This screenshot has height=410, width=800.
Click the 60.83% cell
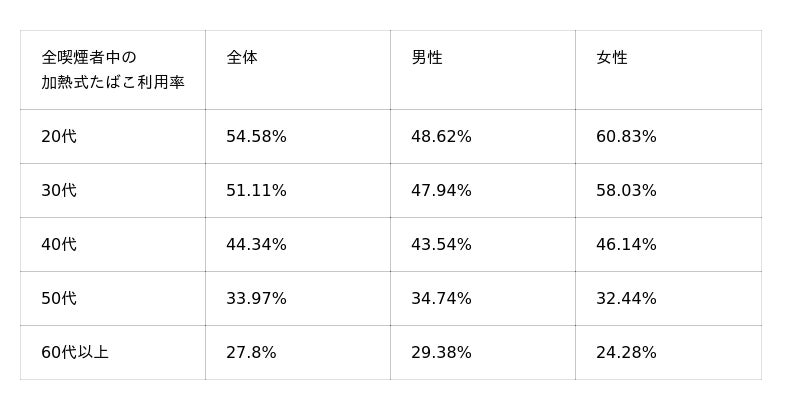tap(626, 137)
